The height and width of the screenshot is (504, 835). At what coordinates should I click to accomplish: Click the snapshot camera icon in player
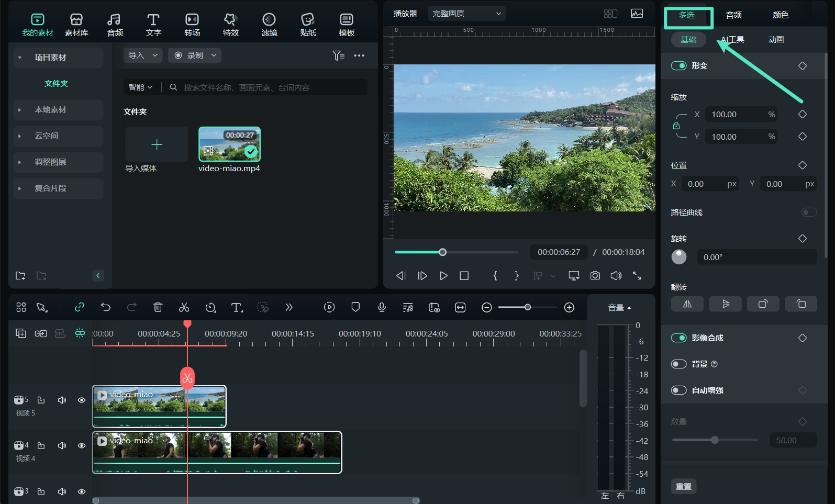[x=595, y=276]
